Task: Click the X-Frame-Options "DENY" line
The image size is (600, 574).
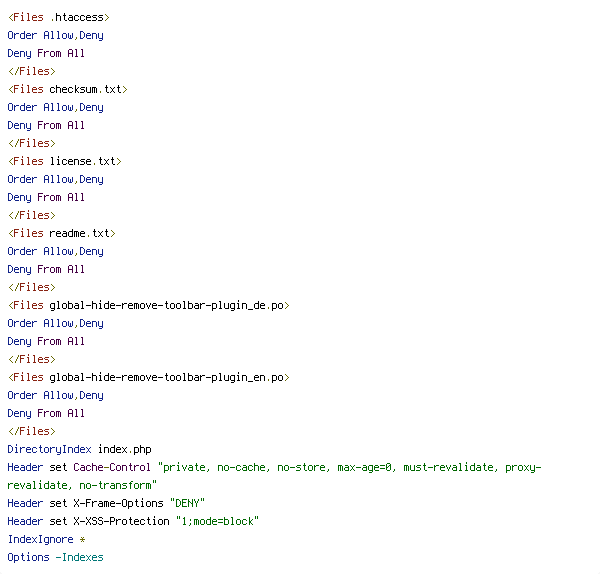Action: [106, 504]
